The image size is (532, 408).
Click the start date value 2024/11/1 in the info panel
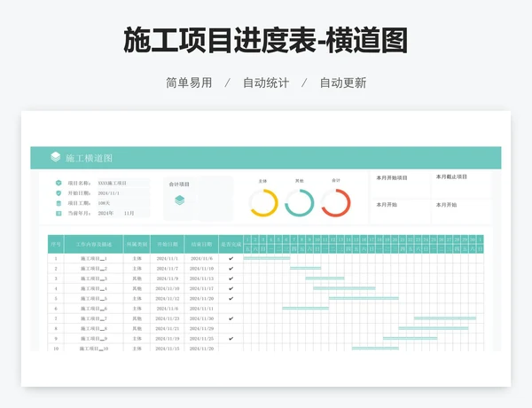108,193
